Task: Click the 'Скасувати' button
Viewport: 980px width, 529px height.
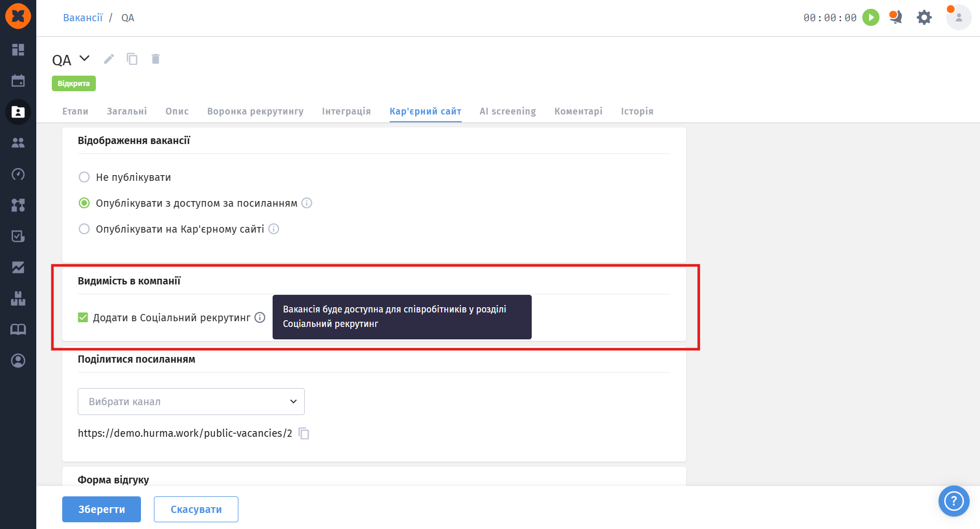Action: pyautogui.click(x=196, y=509)
